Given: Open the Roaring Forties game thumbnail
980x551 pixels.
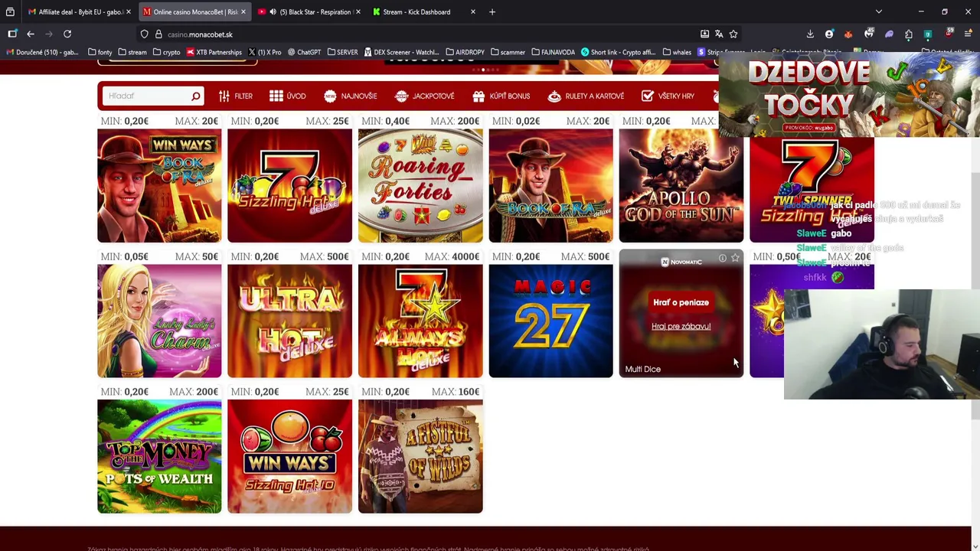Looking at the screenshot, I should coord(420,185).
